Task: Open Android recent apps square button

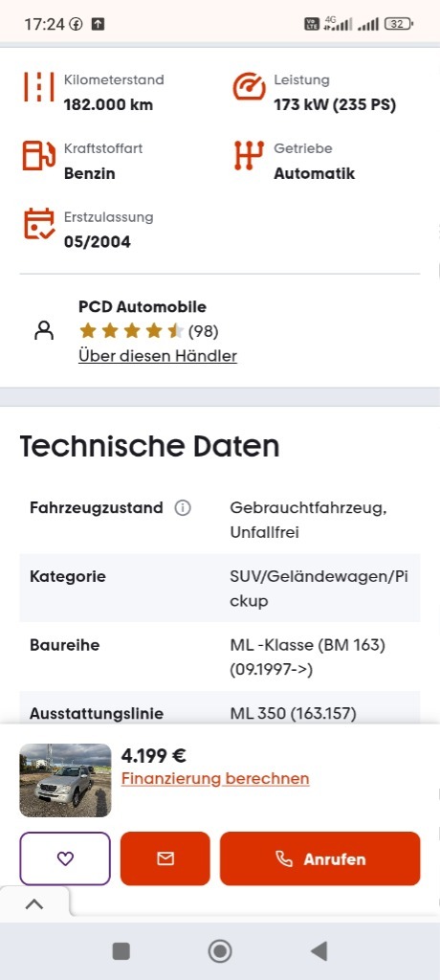Action: coord(121,951)
